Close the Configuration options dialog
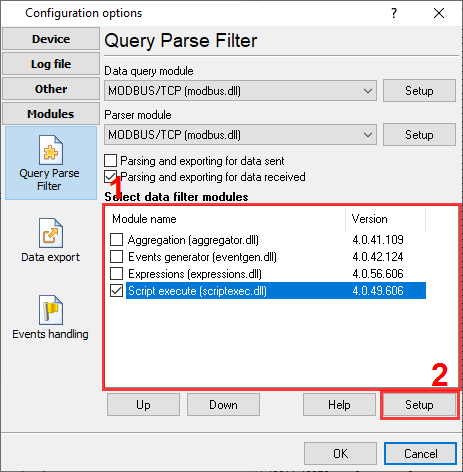The image size is (463, 472). click(439, 13)
